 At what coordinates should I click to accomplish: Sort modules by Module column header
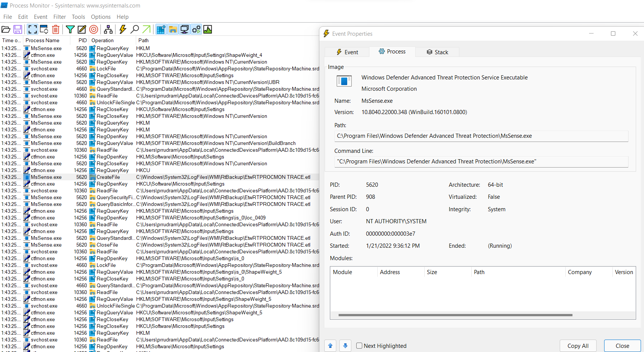[x=354, y=272]
